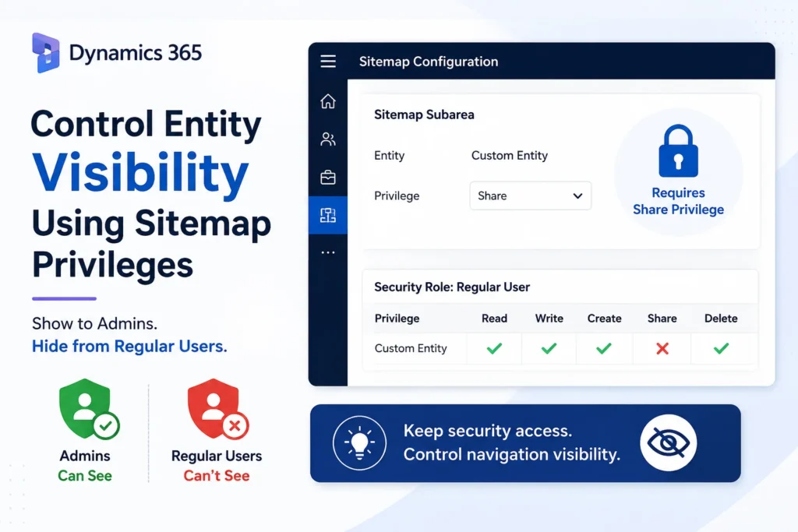The height and width of the screenshot is (532, 798).
Task: Toggle Write checkmark for Custom Entity
Action: 549,348
